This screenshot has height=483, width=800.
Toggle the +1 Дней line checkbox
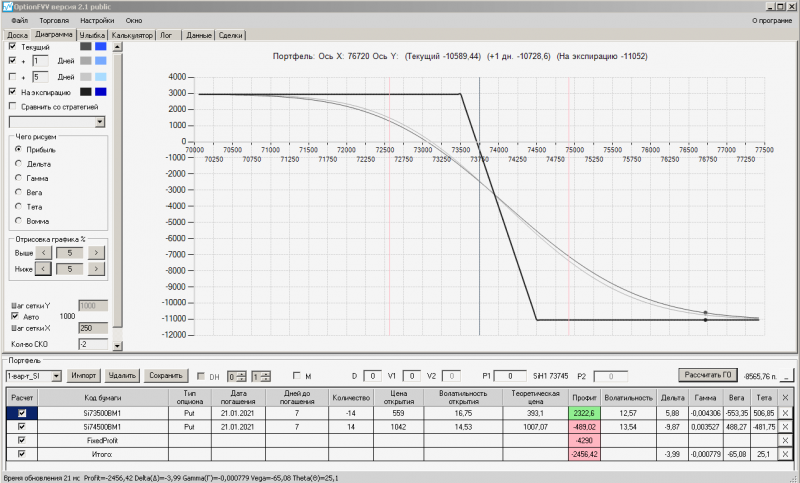click(13, 60)
